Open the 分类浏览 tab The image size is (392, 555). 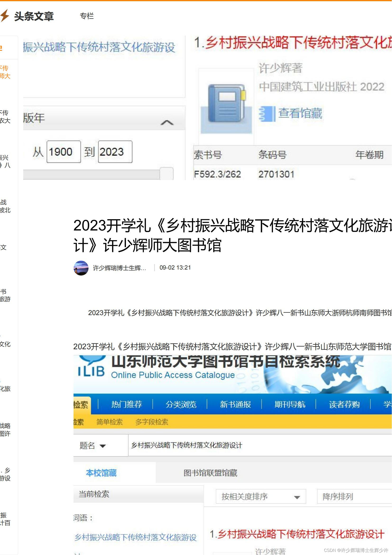pyautogui.click(x=181, y=404)
